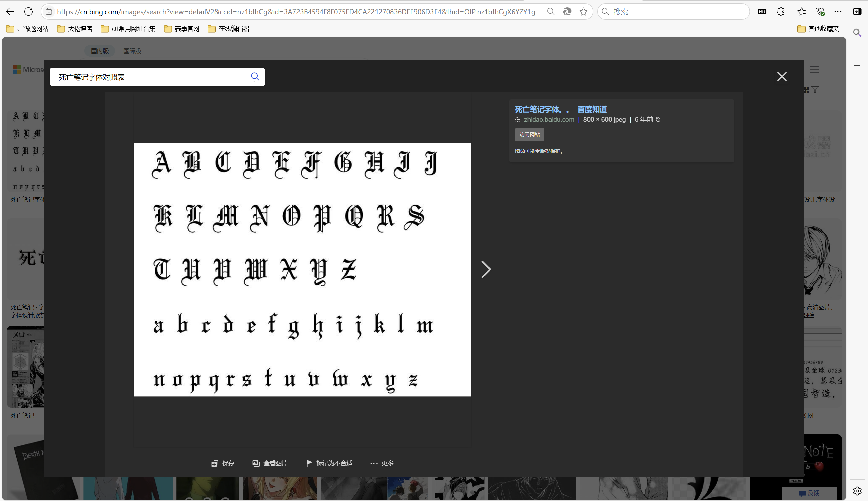Click the 反馈 feedback button

pos(809,493)
